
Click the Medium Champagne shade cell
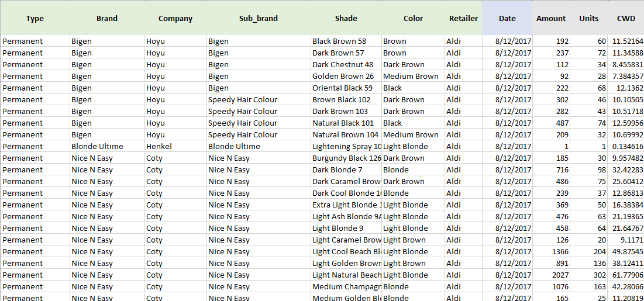(x=346, y=286)
